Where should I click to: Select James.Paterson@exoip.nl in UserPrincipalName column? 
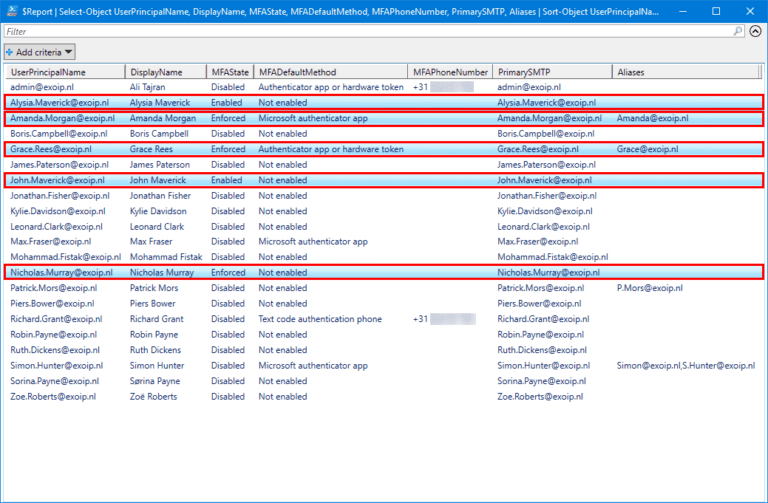[x=59, y=165]
